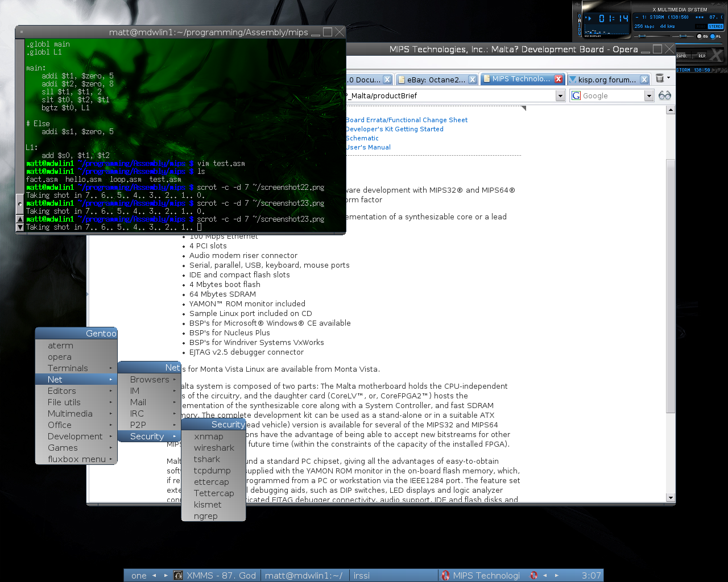Toggle the XMMS playlist PL button

point(713,36)
